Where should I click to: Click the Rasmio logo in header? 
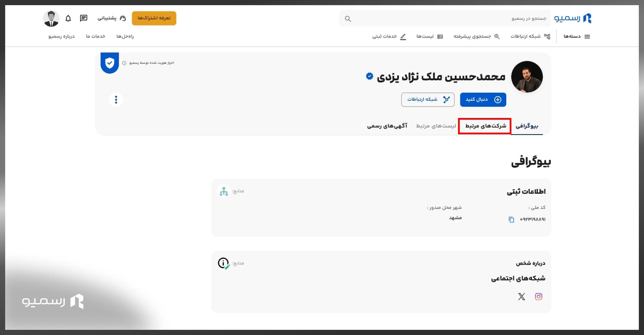573,18
